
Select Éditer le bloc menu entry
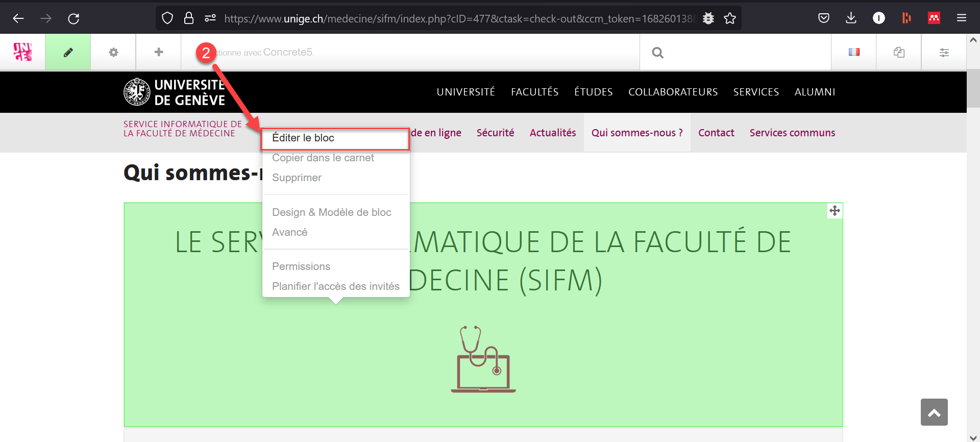(303, 138)
